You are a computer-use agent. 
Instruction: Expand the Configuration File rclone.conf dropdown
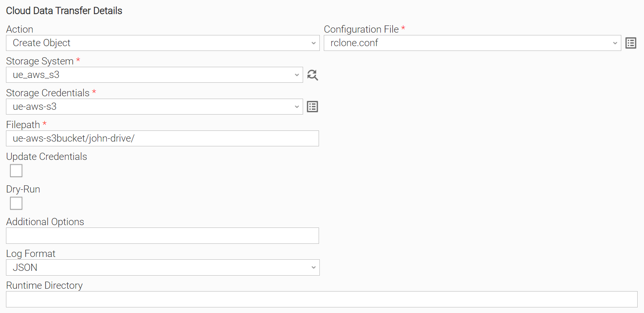pyautogui.click(x=472, y=43)
